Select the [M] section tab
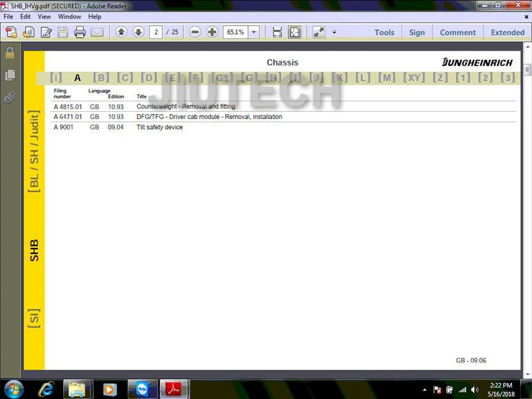 point(387,78)
